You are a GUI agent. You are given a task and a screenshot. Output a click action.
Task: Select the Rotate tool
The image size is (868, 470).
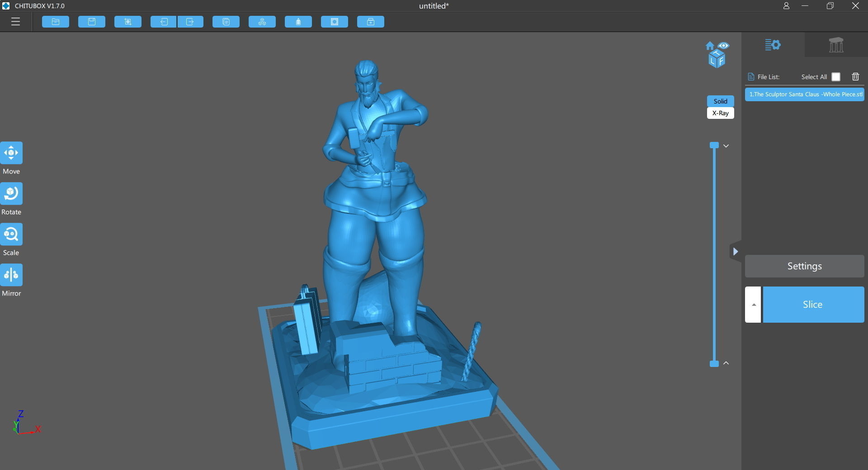point(11,193)
